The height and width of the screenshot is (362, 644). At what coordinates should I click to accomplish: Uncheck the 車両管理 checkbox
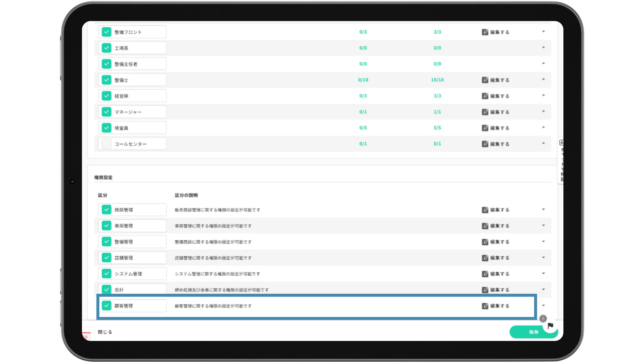[x=107, y=226]
